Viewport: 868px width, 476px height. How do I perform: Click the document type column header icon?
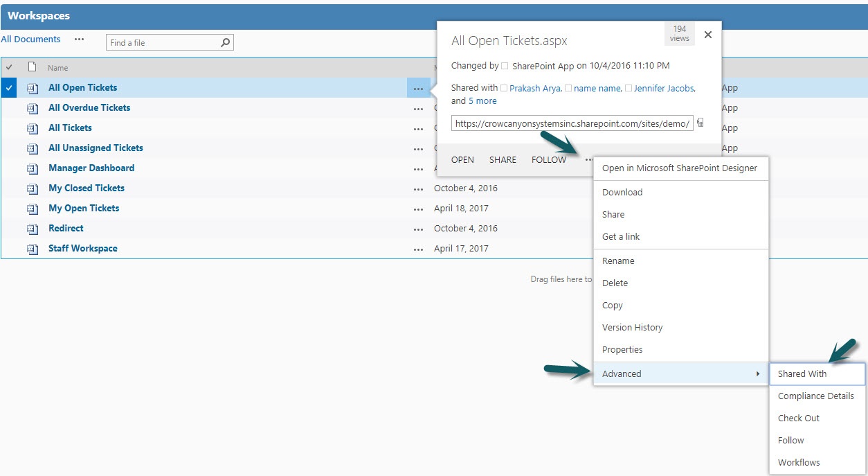pos(32,67)
